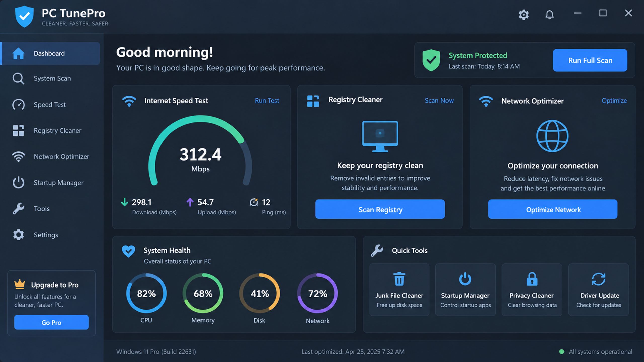Click the Network 72% ring gauge
Viewport: 644px width, 362px height.
coord(317,293)
